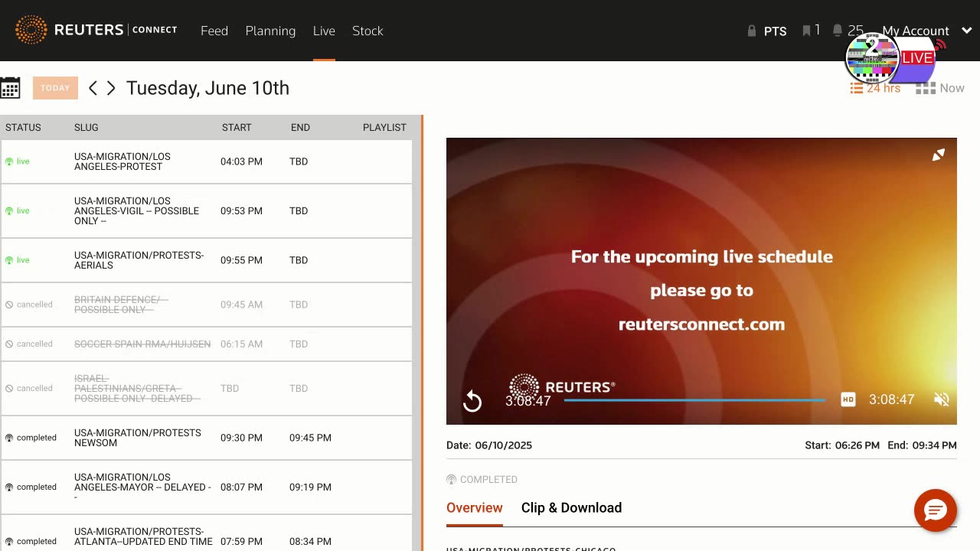Open the bookmarks flag icon
This screenshot has width=980, height=551.
pos(806,31)
